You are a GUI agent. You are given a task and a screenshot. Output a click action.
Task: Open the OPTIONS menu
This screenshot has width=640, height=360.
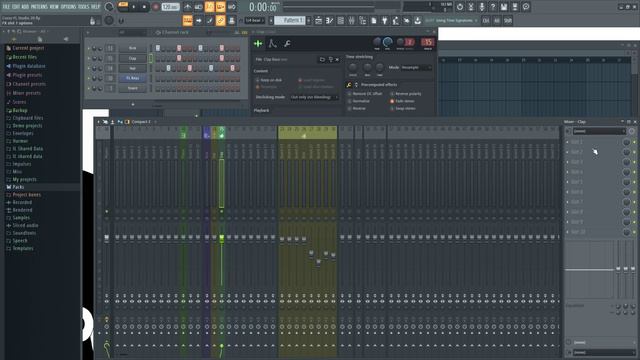click(x=68, y=7)
